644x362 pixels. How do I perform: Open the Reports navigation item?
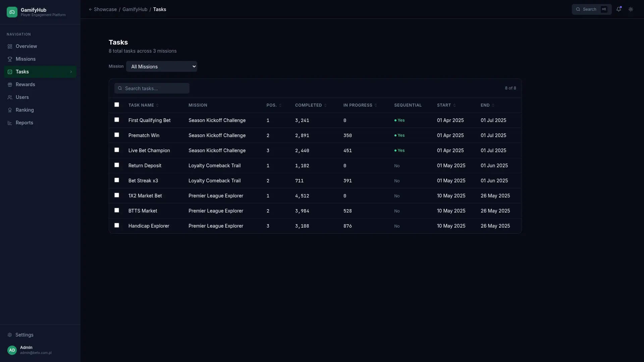[x=40, y=123]
